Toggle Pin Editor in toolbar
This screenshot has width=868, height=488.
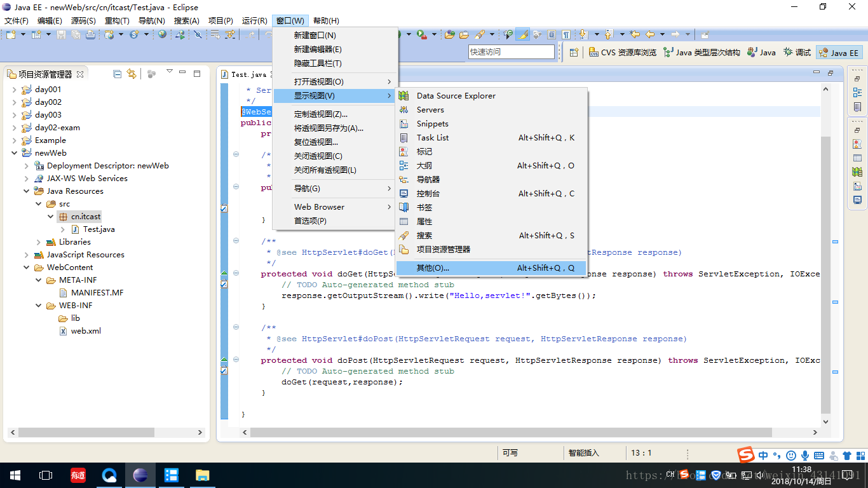pyautogui.click(x=704, y=34)
